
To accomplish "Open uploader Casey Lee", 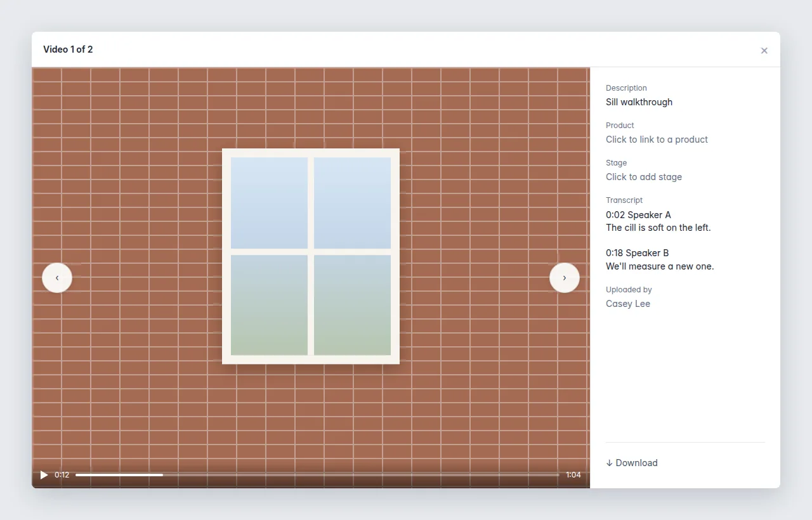I will pyautogui.click(x=628, y=304).
